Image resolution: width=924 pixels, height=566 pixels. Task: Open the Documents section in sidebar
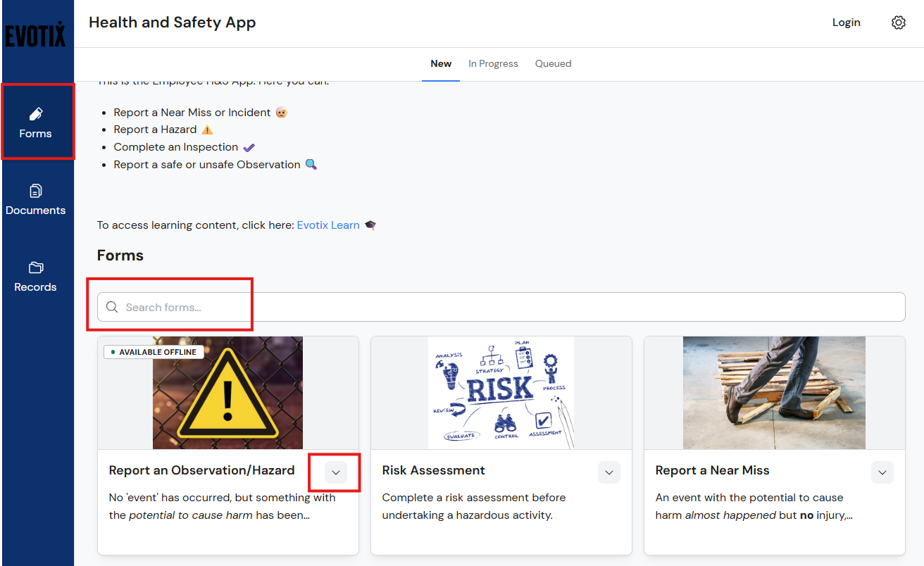(36, 200)
